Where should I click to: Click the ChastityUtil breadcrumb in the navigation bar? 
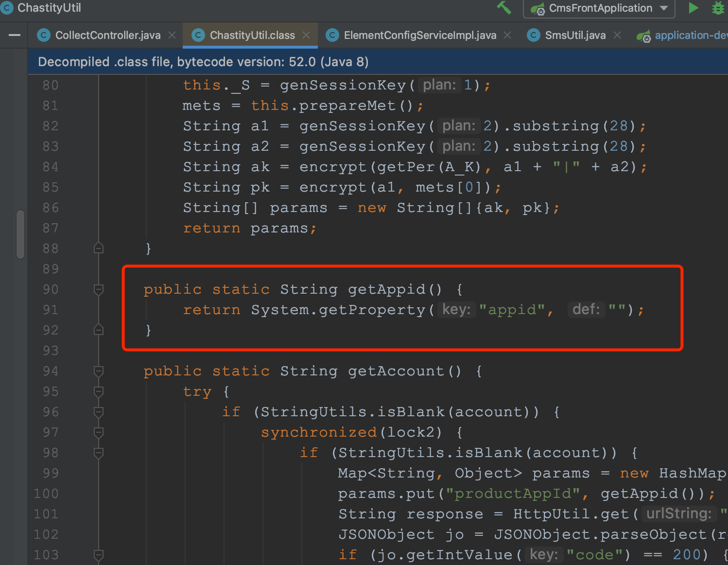(49, 8)
